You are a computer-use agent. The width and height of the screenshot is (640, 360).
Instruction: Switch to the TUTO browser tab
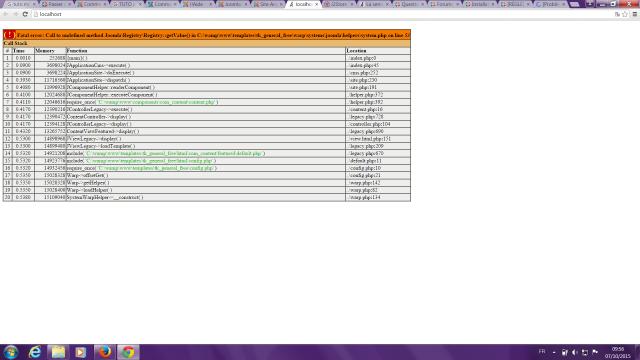(126, 4)
